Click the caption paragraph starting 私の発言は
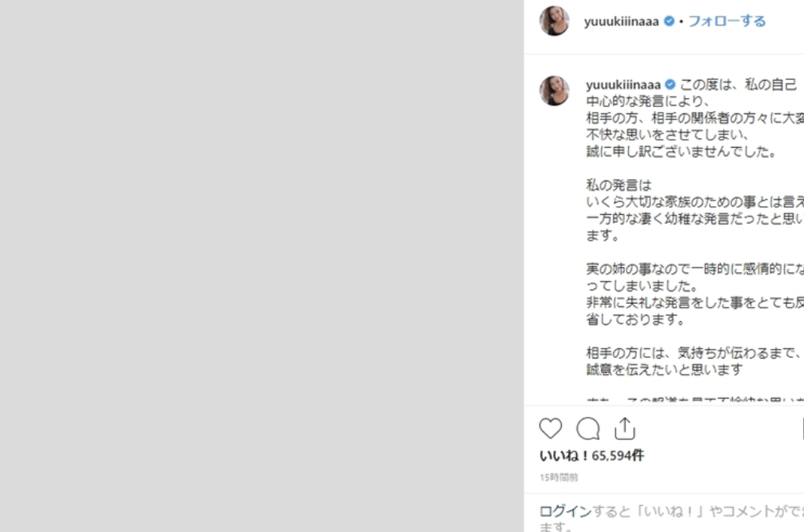The width and height of the screenshot is (804, 532). [695, 210]
